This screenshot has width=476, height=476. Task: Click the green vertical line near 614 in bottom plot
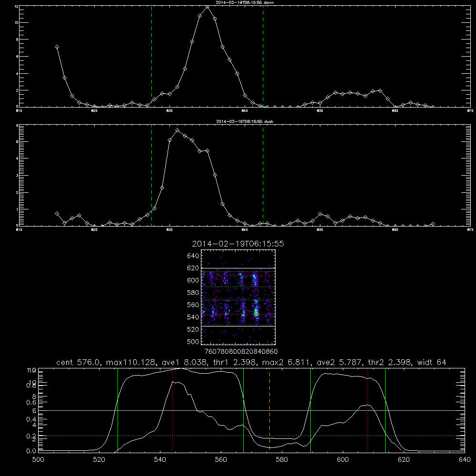tap(385, 410)
